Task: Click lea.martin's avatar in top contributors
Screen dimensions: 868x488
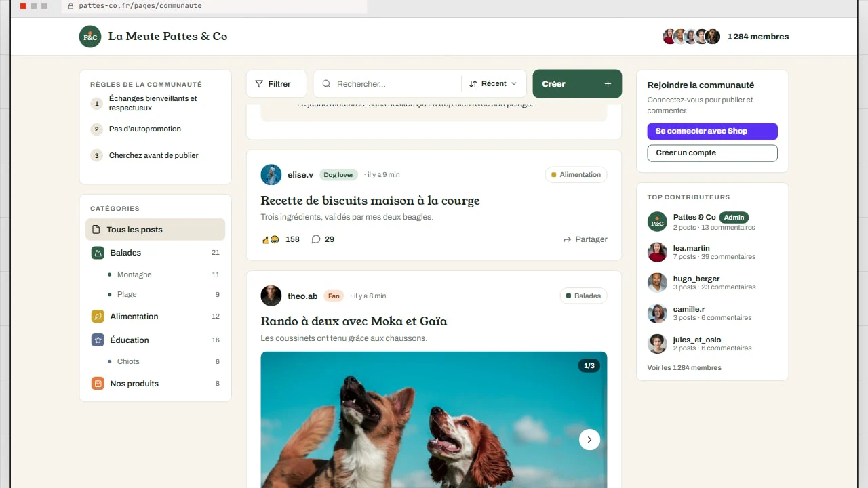Action: pos(657,252)
